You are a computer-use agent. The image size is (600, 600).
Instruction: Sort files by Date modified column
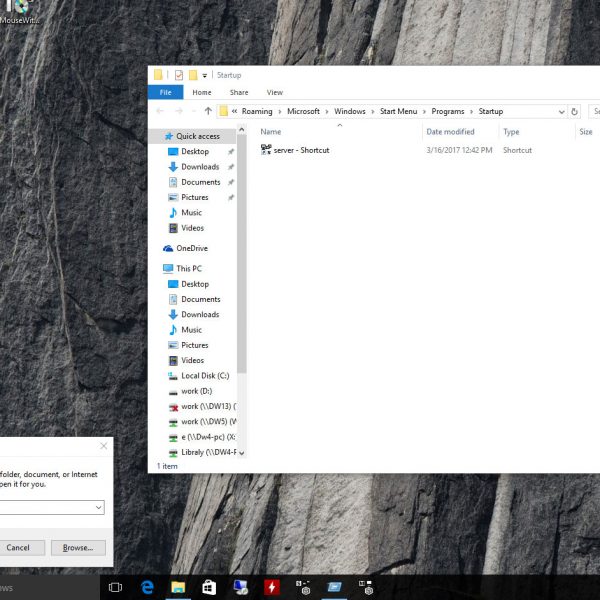click(x=450, y=132)
